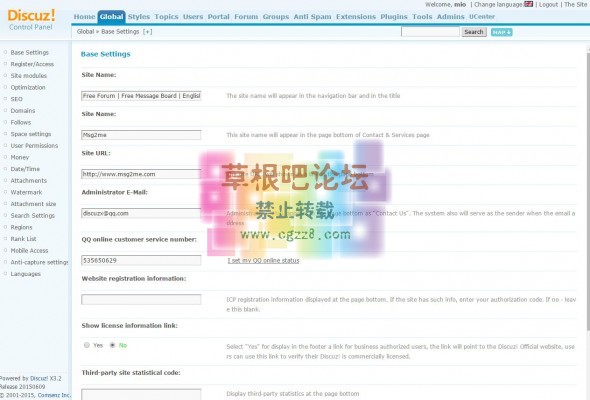Click the Msg2me site name field
The height and width of the screenshot is (400, 590).
(x=141, y=135)
